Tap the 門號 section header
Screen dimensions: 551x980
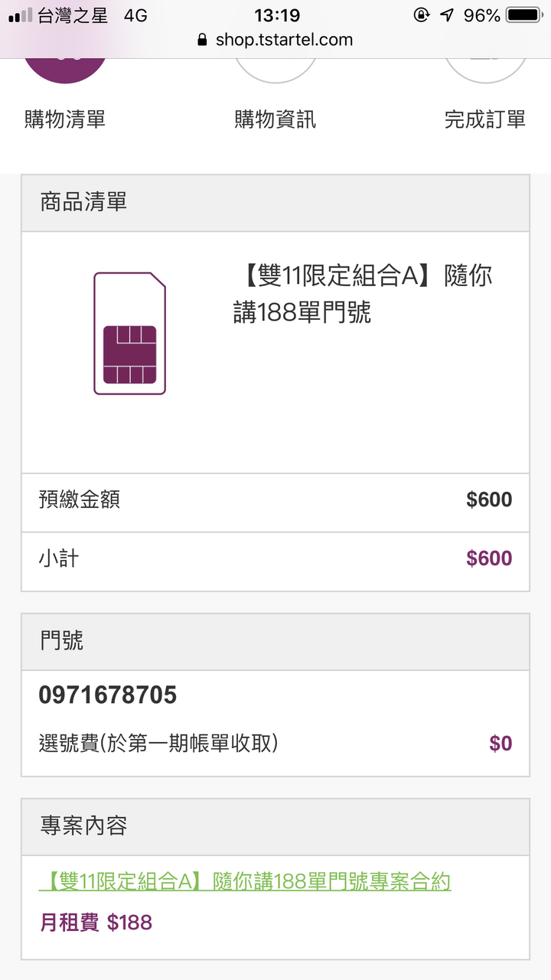tap(275, 641)
